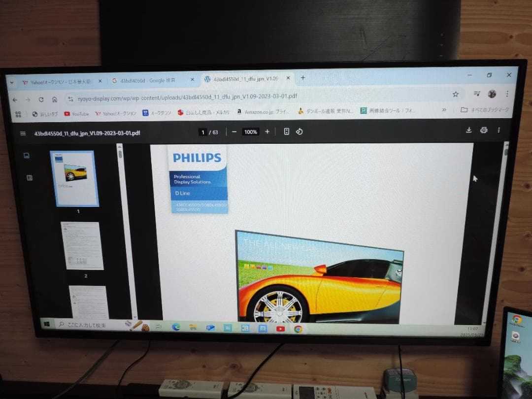Open the thumbnail sidebar view icon
The height and width of the screenshot is (399, 532).
point(27,155)
